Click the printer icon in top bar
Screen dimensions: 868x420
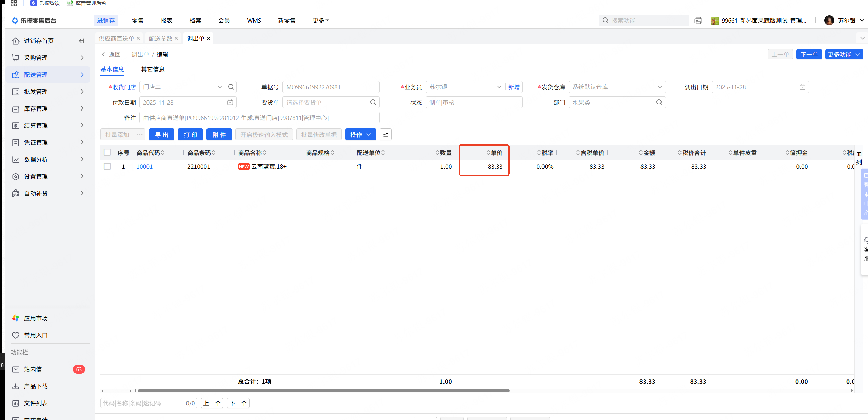tap(698, 21)
